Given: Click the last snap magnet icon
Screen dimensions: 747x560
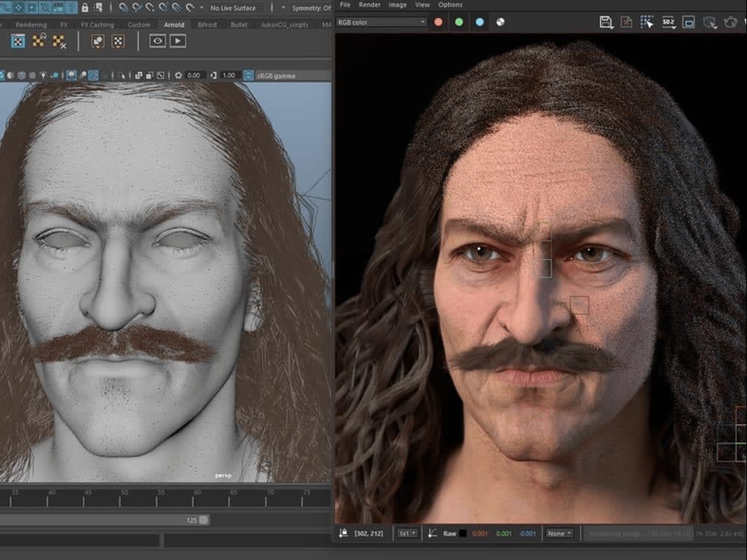Looking at the screenshot, I should pos(190,7).
